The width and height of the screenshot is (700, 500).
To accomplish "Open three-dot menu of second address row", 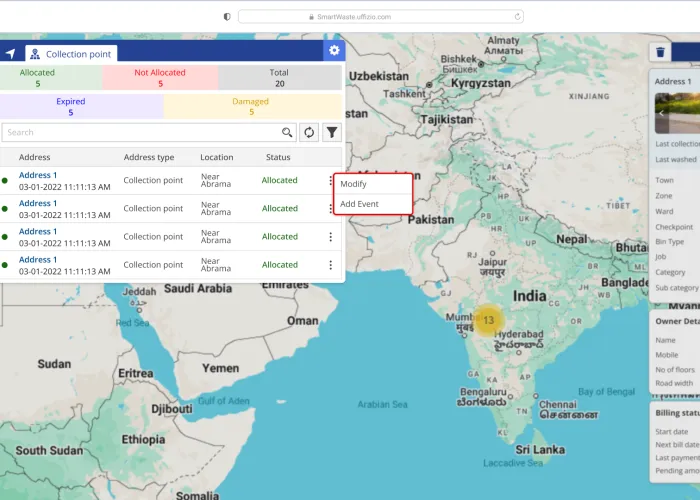I will [x=330, y=209].
